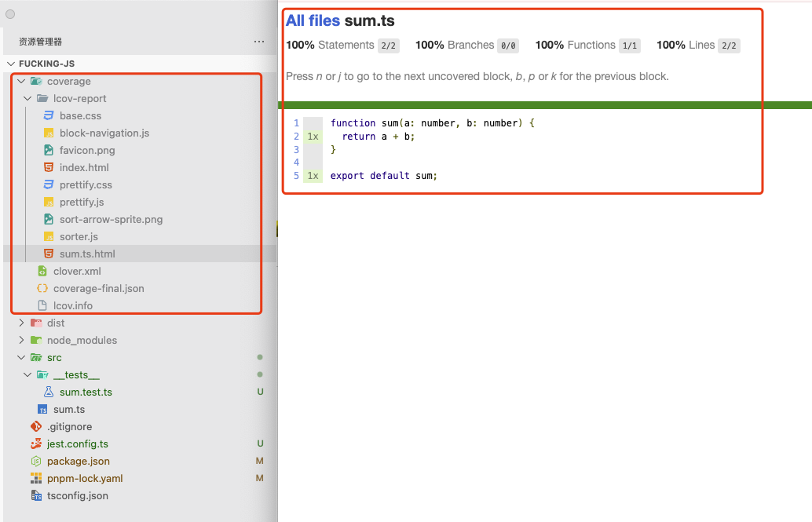Image resolution: width=812 pixels, height=522 pixels.
Task: Collapse the coverage folder chevron
Action: coord(21,82)
